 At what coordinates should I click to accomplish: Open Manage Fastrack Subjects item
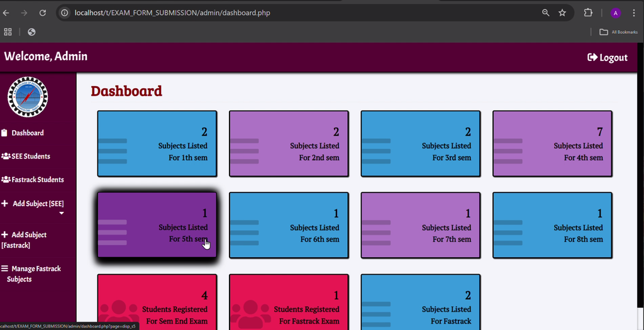[31, 274]
